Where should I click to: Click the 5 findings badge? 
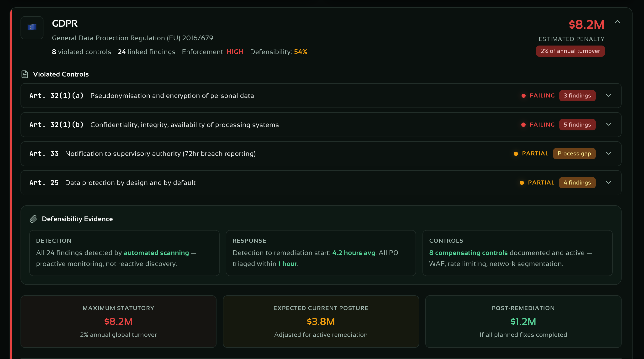coord(577,125)
